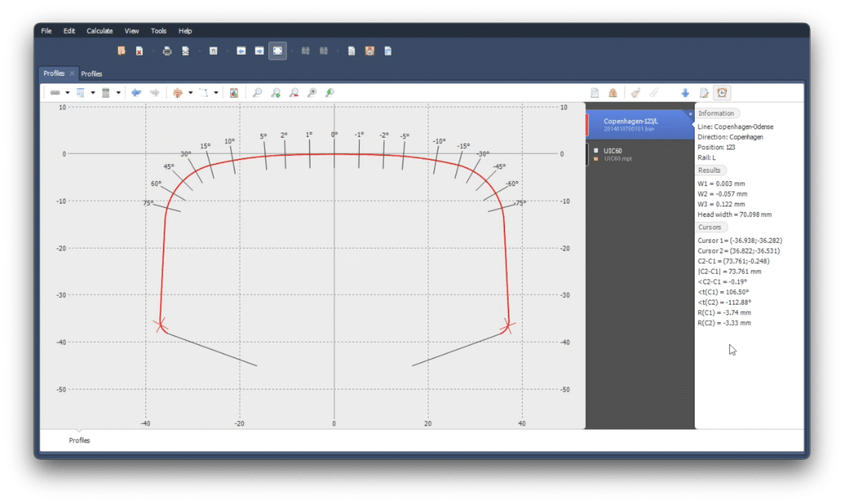The height and width of the screenshot is (504, 843).
Task: Click the zoom in magnifier with green plus
Action: [275, 93]
